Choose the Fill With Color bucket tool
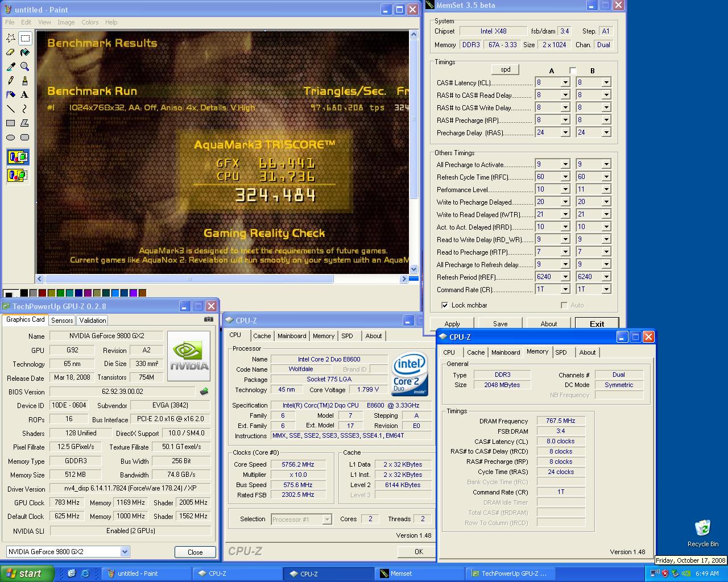Viewport: 728px width, 582px height. click(x=25, y=52)
